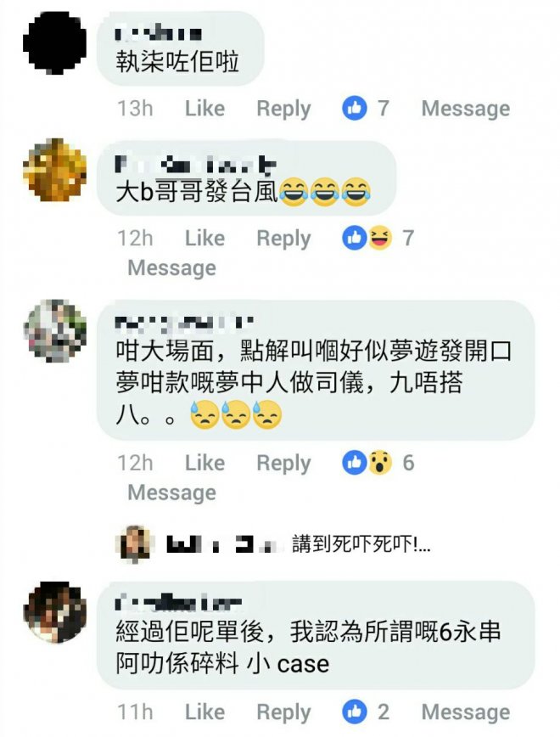View the avatar next to the 咁大場面 comment
The image size is (560, 737).
(x=55, y=330)
